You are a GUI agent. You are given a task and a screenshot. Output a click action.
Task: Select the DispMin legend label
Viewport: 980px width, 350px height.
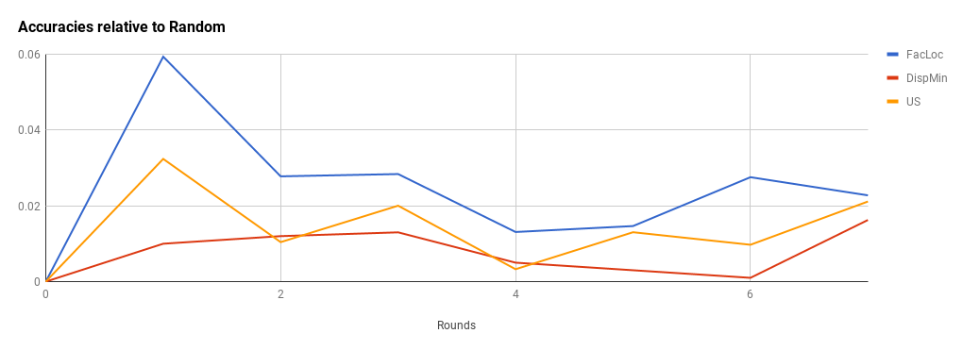927,78
